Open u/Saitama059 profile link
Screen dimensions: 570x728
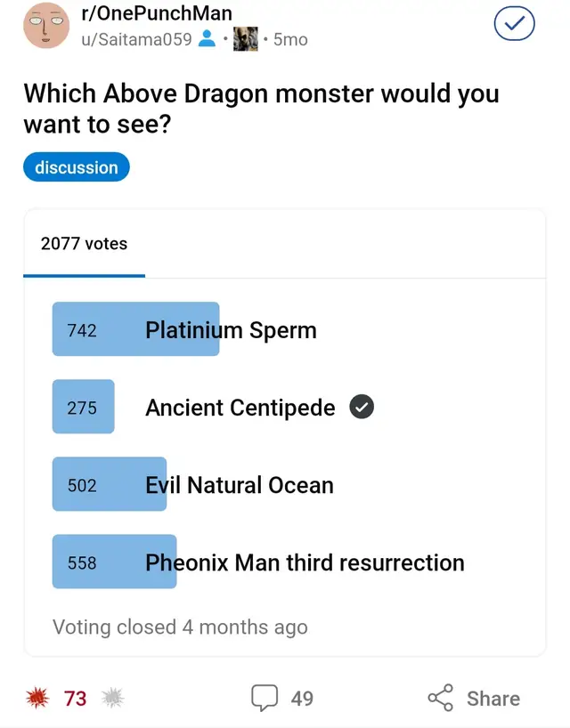pos(136,39)
